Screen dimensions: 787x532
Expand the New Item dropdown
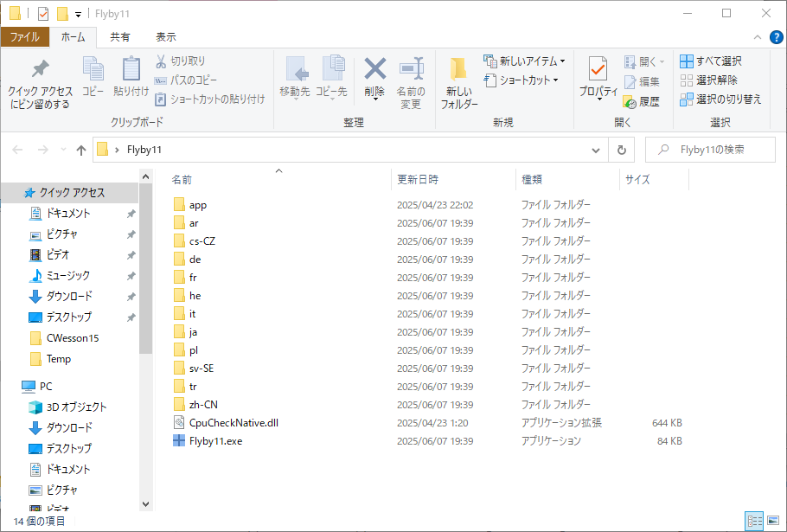click(x=563, y=61)
